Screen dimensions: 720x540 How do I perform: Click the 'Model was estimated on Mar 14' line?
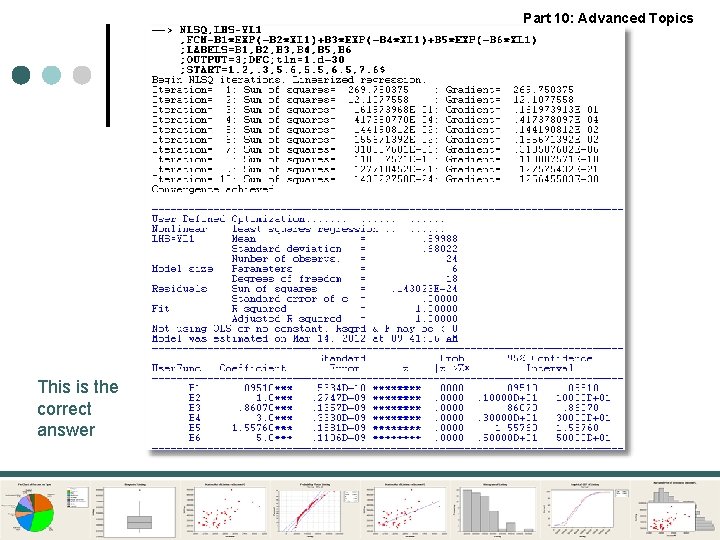304,339
